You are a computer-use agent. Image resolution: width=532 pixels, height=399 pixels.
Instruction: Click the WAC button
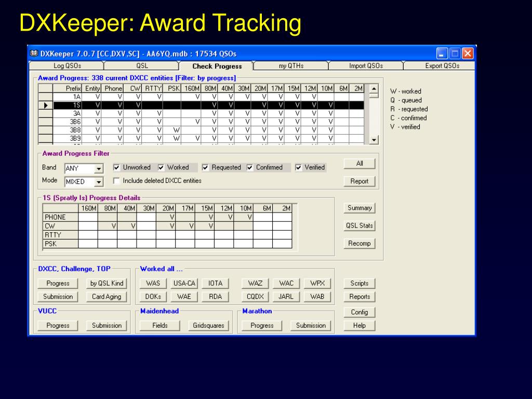click(286, 283)
